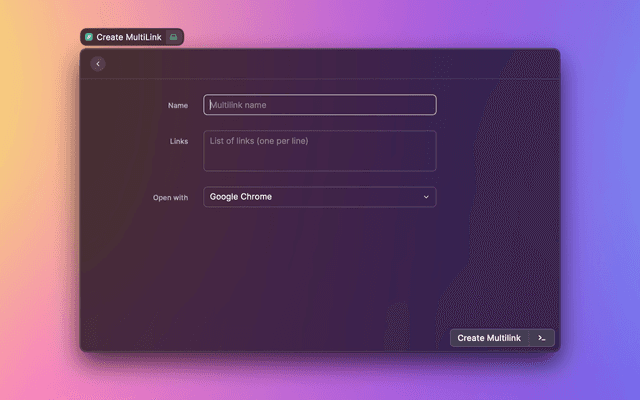Expand the Open with dropdown chevron arrow
640x400 pixels.
[x=426, y=197]
